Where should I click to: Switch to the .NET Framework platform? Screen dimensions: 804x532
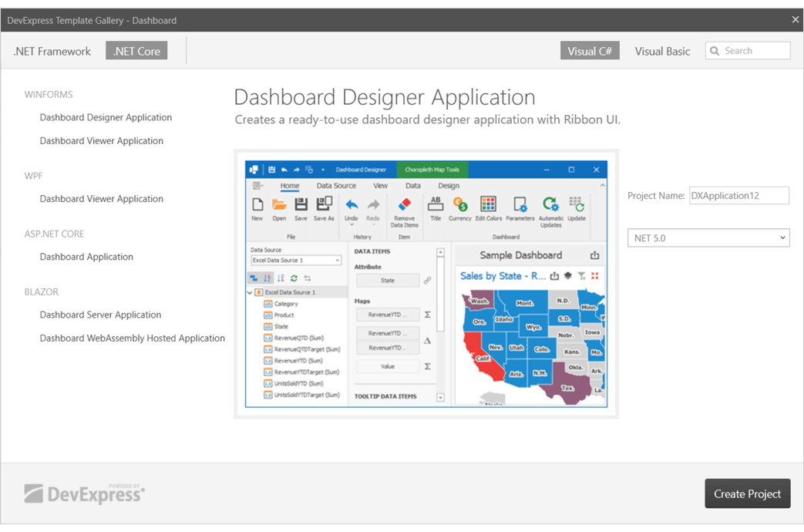click(x=52, y=52)
